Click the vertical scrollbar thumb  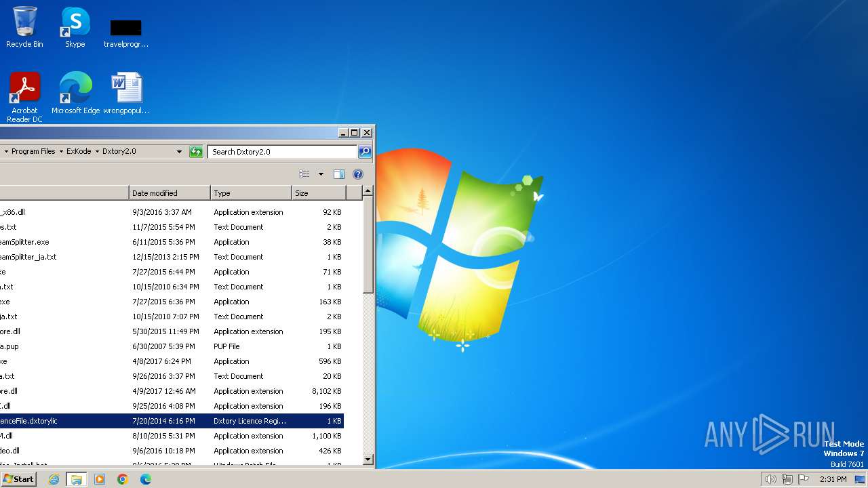coord(368,245)
